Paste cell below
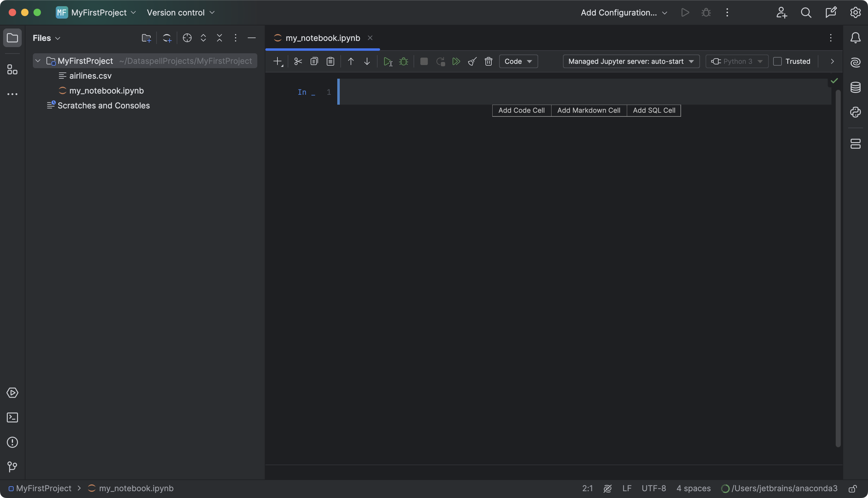Screen dimensions: 868x498 pos(330,61)
